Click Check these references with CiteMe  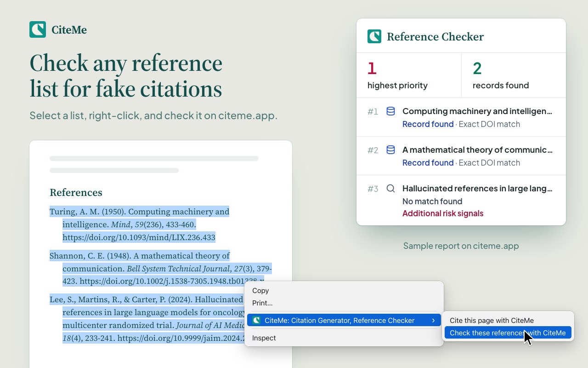click(508, 333)
